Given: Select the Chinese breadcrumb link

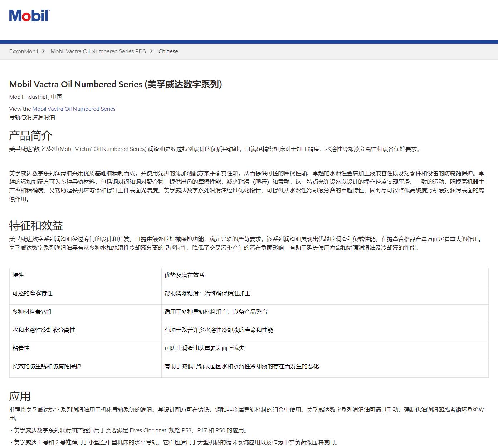Looking at the screenshot, I should pyautogui.click(x=168, y=51).
